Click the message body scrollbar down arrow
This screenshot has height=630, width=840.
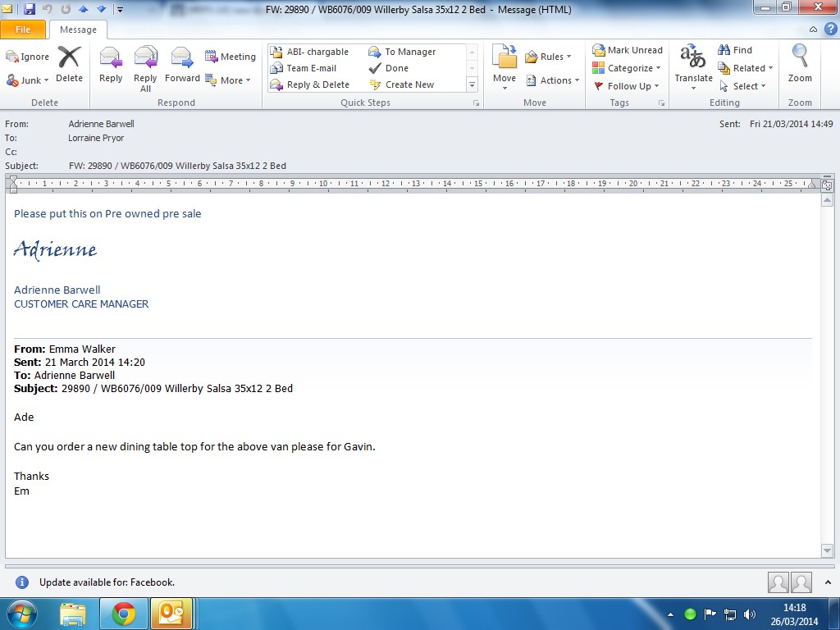(827, 550)
